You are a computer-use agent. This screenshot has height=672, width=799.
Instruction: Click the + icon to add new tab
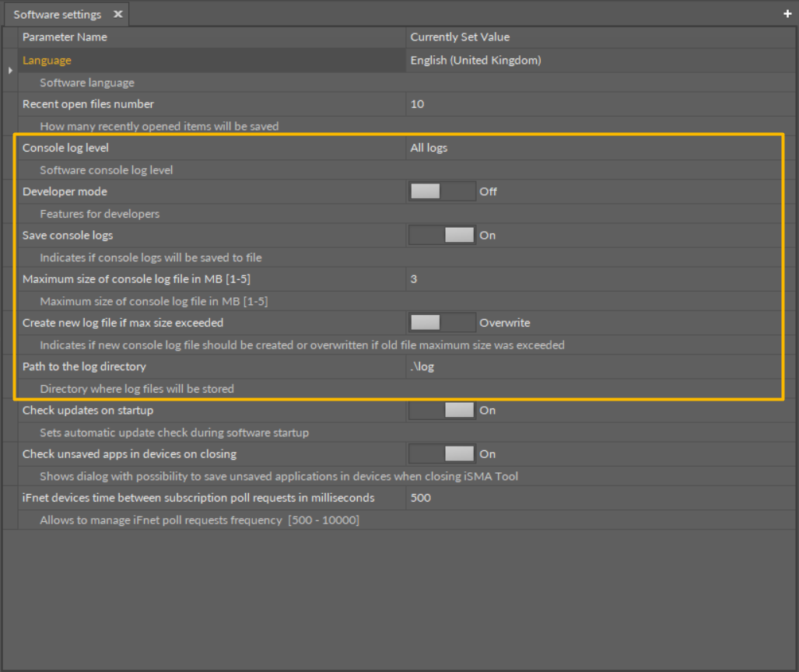(787, 13)
